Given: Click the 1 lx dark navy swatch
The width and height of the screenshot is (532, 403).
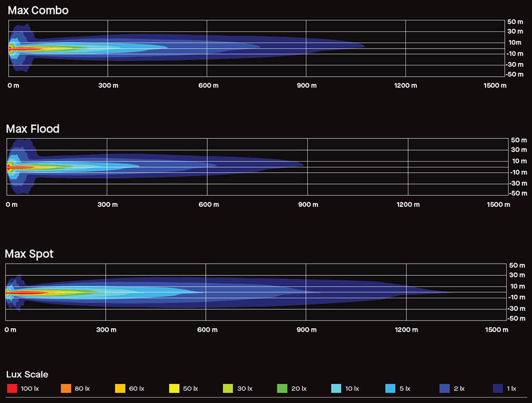Looking at the screenshot, I should coord(498,388).
